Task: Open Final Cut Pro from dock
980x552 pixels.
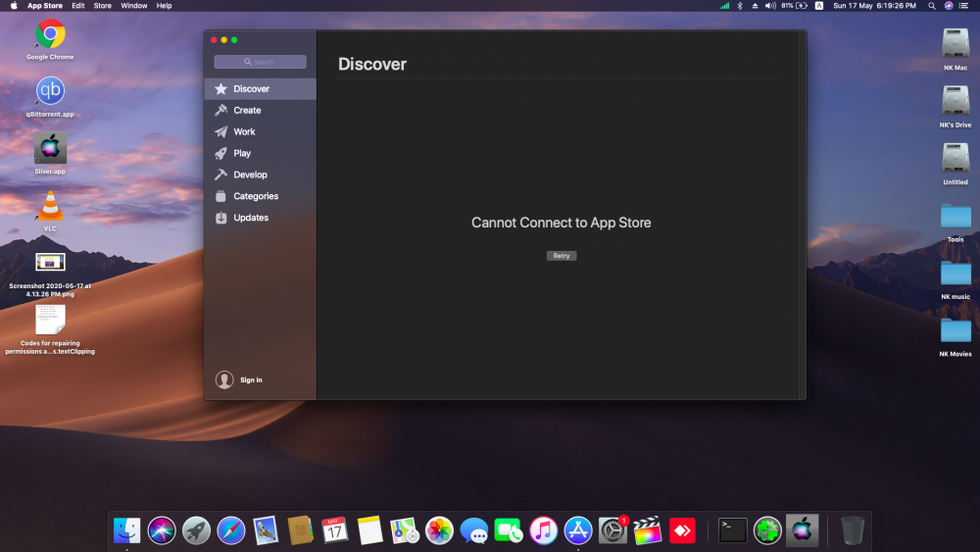Action: 647,530
